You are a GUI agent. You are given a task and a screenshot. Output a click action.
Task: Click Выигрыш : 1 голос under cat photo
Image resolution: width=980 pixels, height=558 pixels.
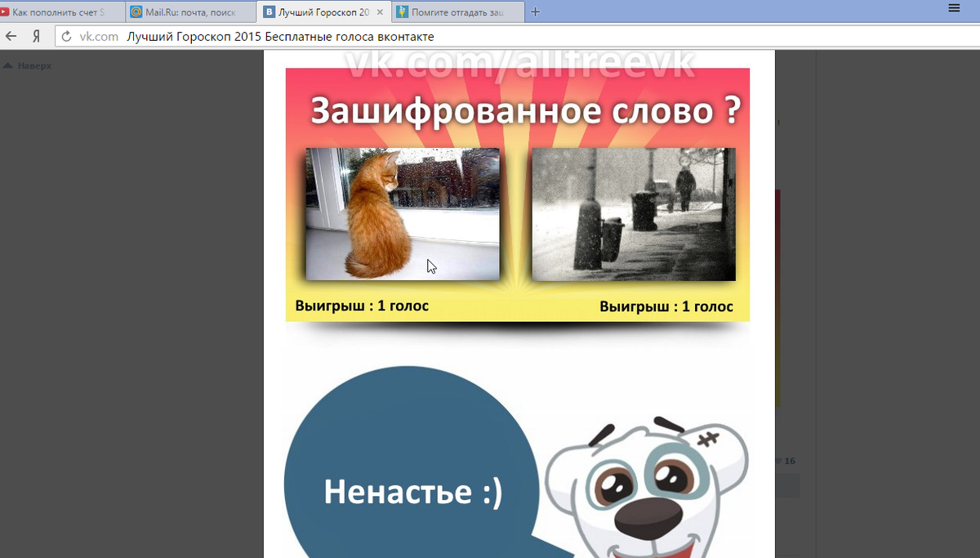tap(362, 306)
